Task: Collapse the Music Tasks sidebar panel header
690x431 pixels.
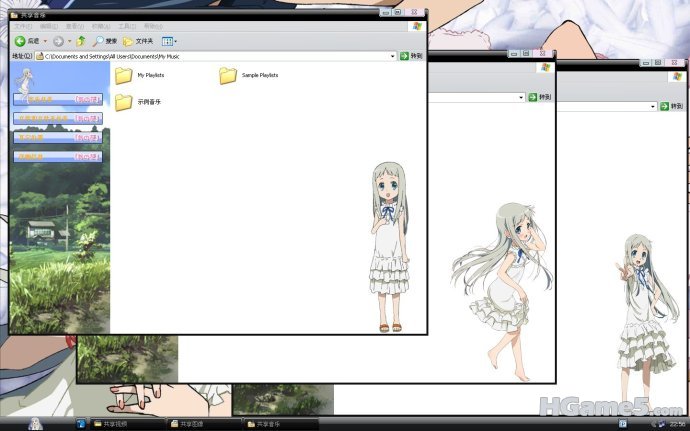Action: tap(58, 99)
